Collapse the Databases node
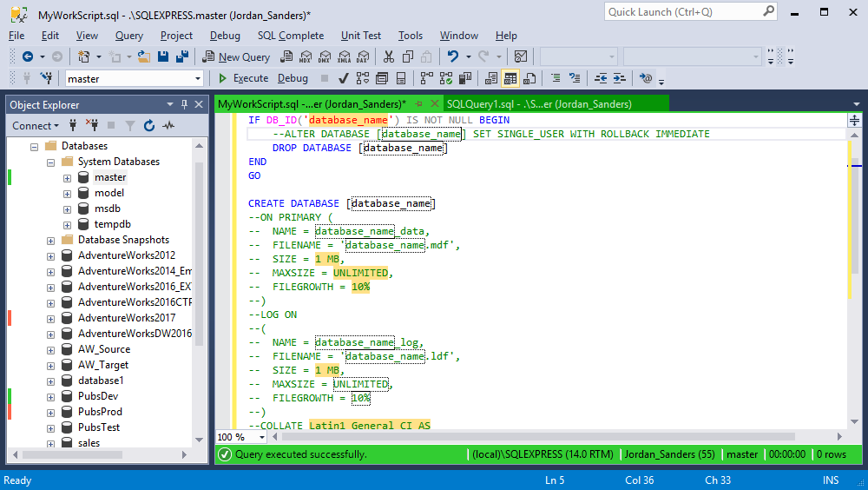Viewport: 868px width, 490px height. 35,147
